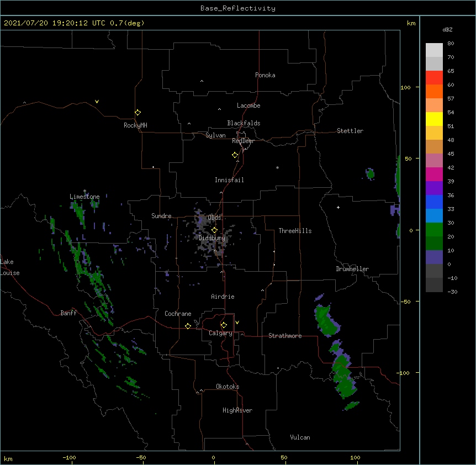The image size is (476, 465).
Task: Click the Lacombe city label
Action: click(248, 105)
